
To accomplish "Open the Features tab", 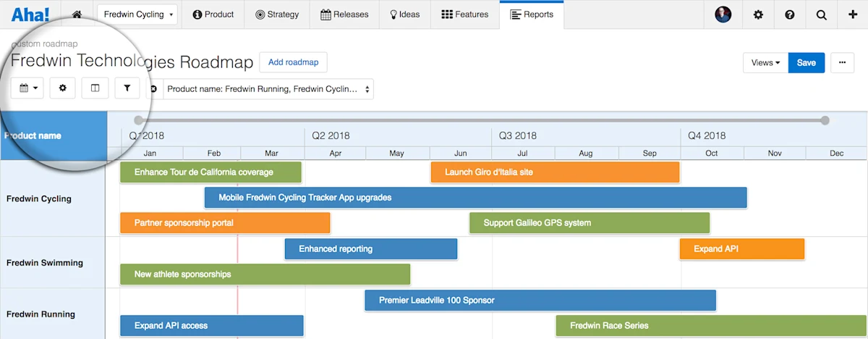I will pyautogui.click(x=464, y=14).
